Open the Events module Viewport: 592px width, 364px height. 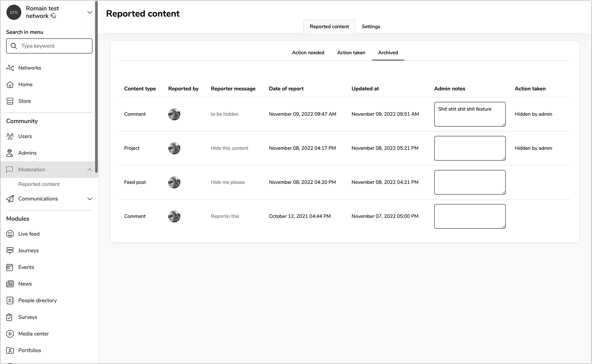26,267
